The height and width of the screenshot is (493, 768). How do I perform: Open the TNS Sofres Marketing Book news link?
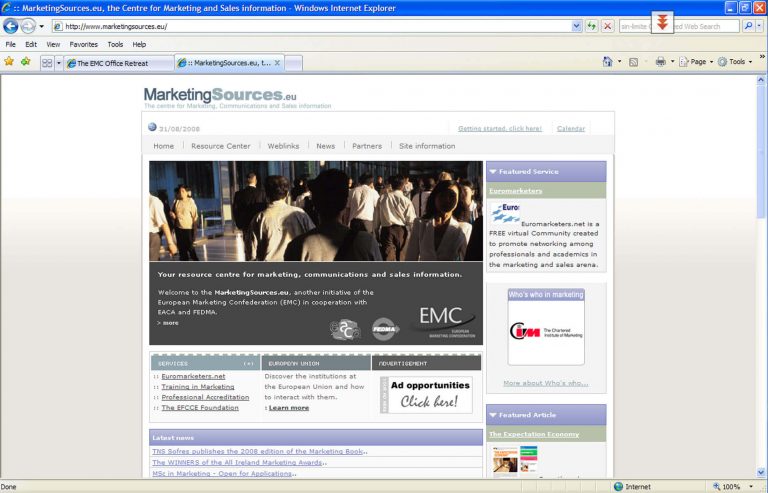point(258,451)
